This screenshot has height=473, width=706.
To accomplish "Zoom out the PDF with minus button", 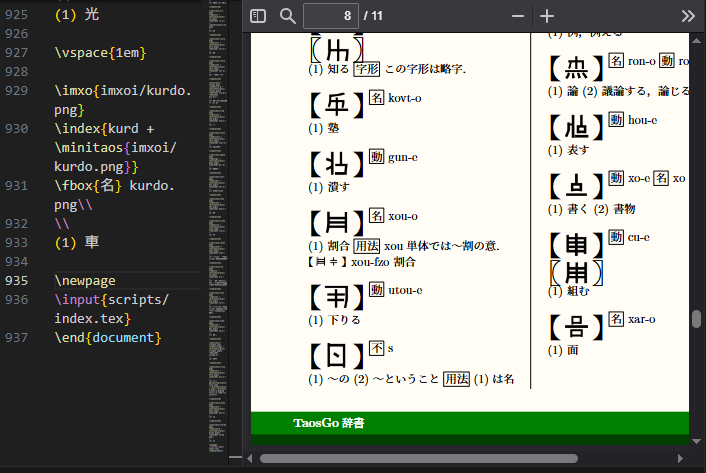I will point(518,16).
